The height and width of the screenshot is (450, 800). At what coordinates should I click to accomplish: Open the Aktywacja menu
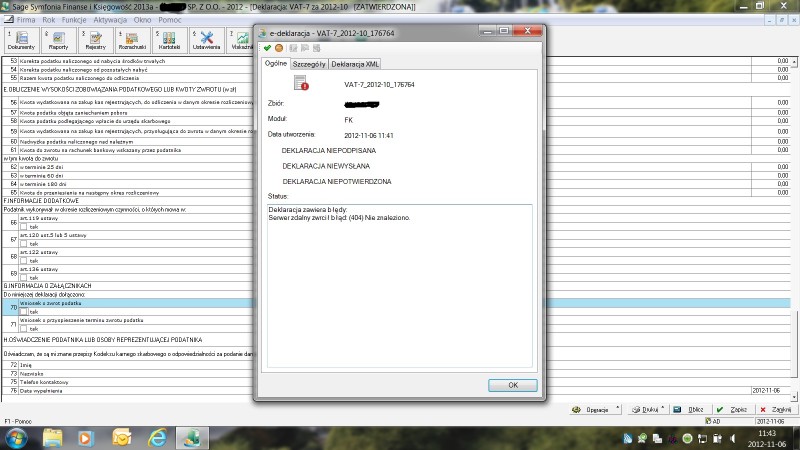pos(110,20)
